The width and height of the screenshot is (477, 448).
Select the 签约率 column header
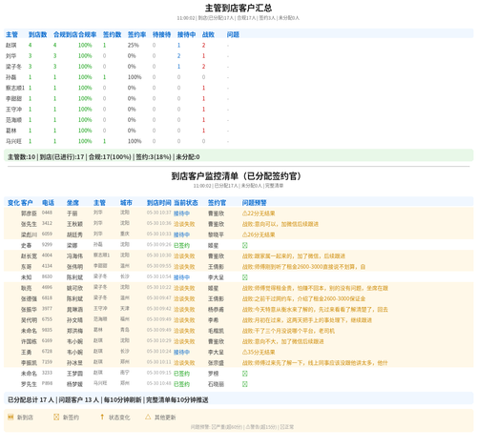(x=136, y=34)
